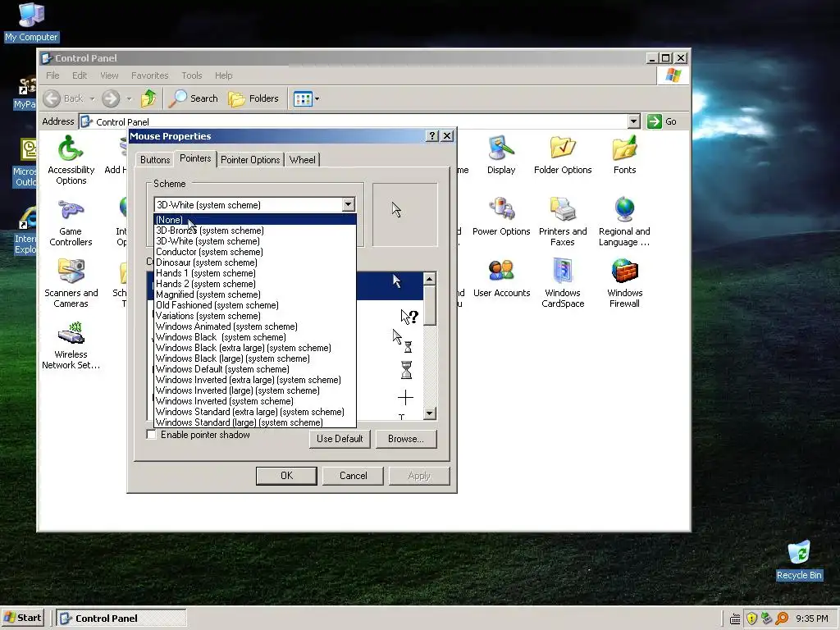Select Windows Animated scheme
The image size is (840, 630).
tap(255, 326)
